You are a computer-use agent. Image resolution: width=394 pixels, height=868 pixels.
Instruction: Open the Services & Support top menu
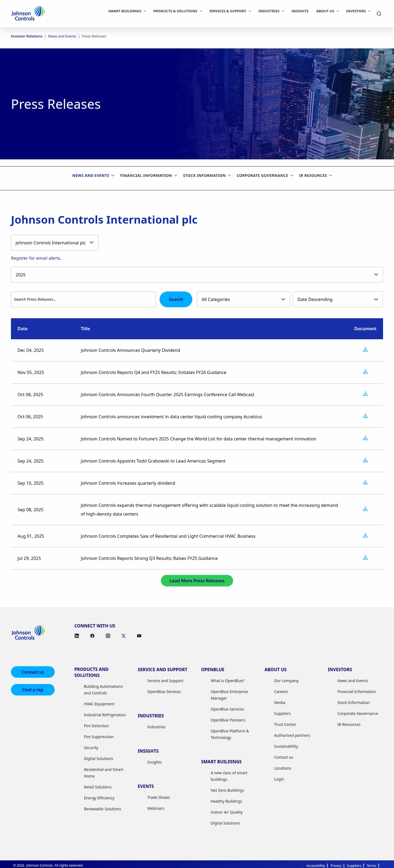click(x=230, y=11)
